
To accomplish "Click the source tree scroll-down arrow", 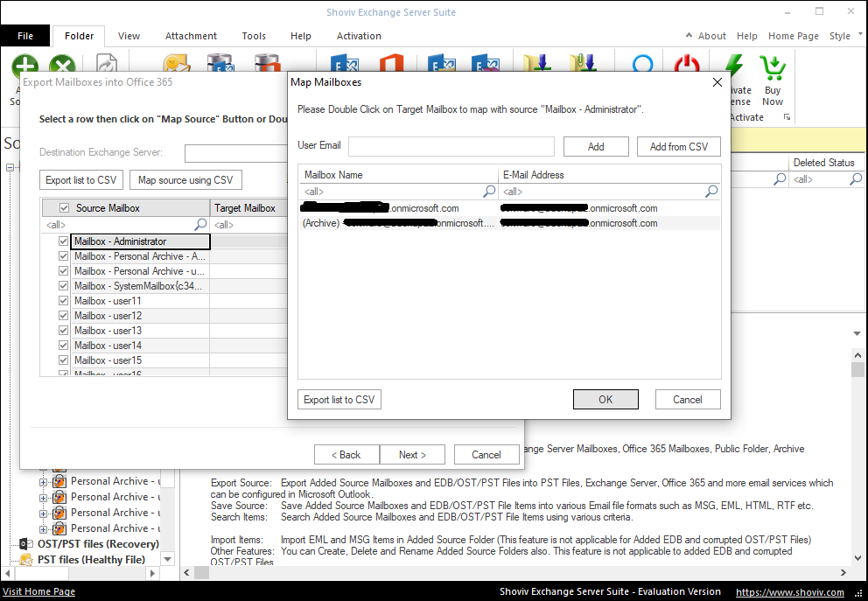I will pyautogui.click(x=168, y=559).
